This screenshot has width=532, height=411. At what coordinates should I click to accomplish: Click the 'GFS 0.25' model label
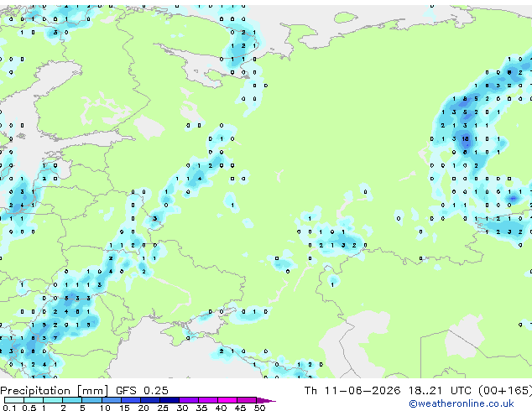tap(142, 391)
